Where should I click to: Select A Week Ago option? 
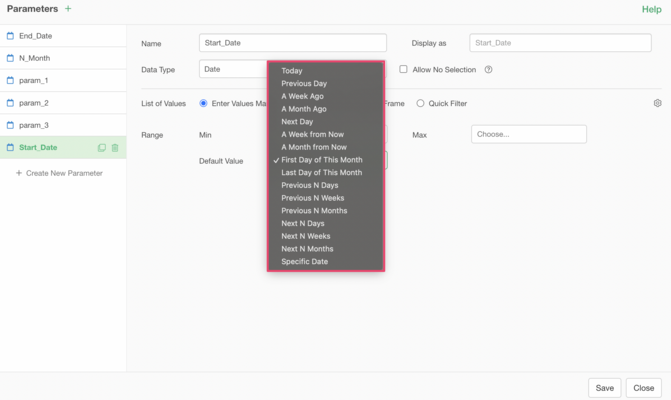pos(326,96)
